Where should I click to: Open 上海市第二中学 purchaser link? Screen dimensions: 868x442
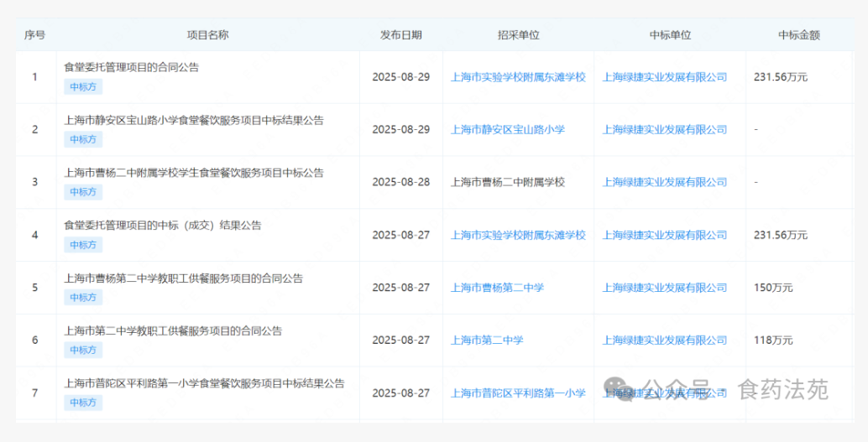(x=487, y=341)
